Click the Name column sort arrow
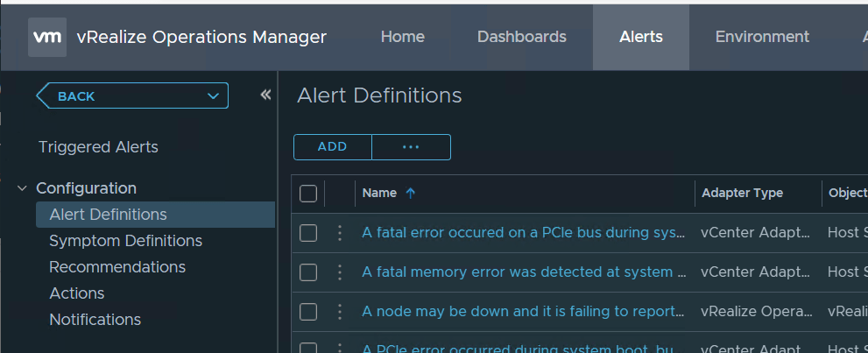The width and height of the screenshot is (868, 353). (411, 194)
